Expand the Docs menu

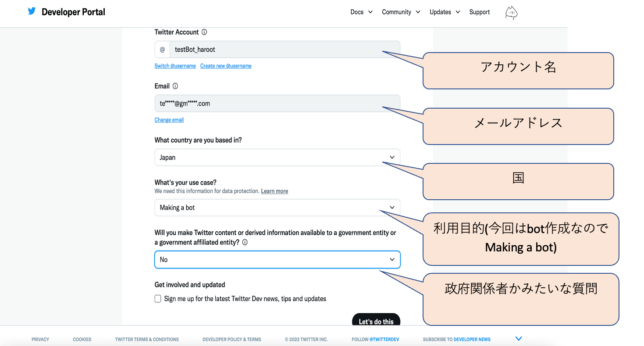click(x=361, y=12)
